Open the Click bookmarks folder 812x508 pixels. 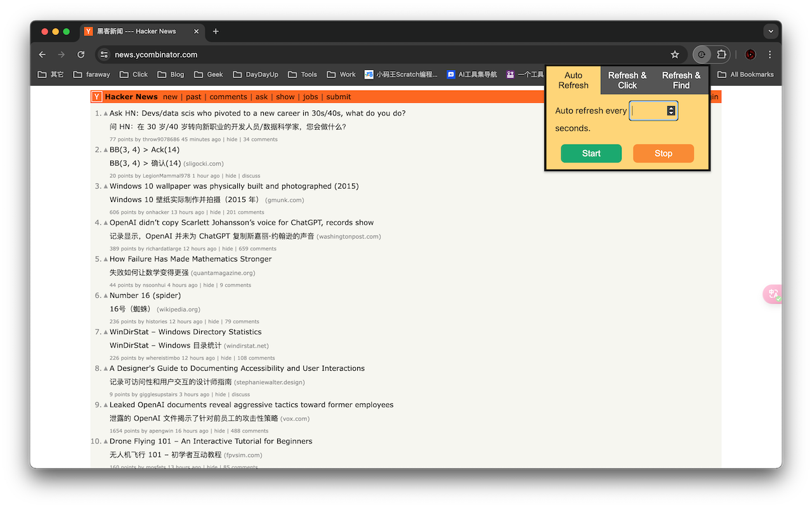click(134, 74)
